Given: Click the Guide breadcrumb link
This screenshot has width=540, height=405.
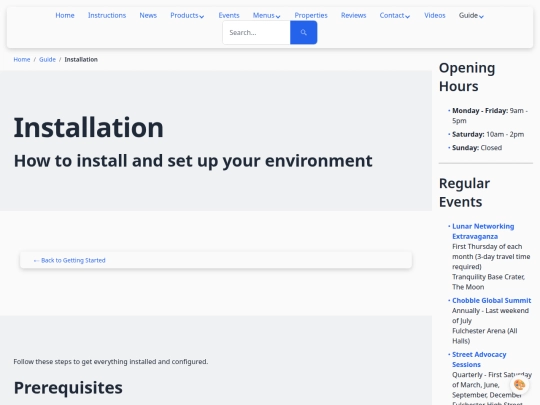Looking at the screenshot, I should (47, 60).
